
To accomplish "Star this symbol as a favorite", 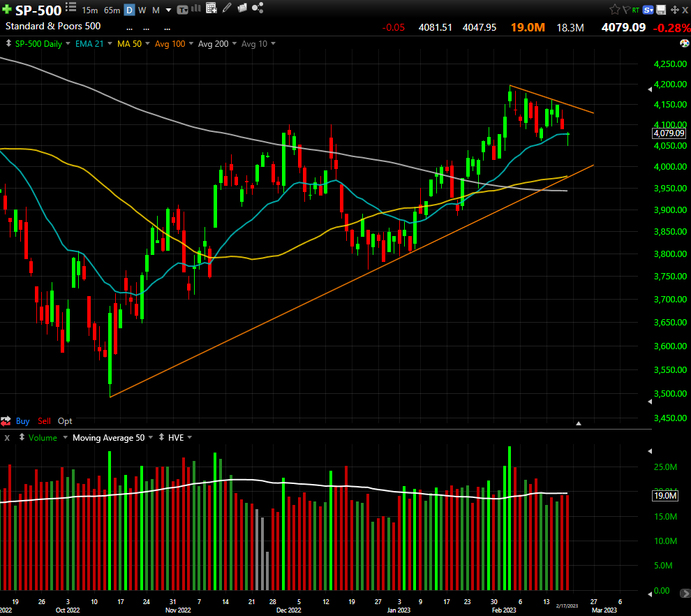I will [614, 9].
